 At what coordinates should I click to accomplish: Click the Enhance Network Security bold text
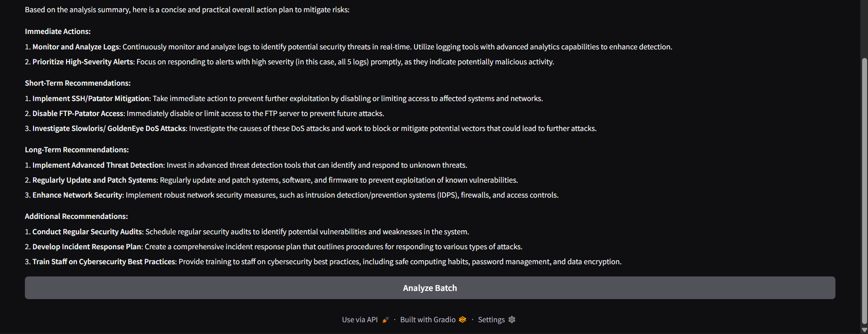[77, 195]
